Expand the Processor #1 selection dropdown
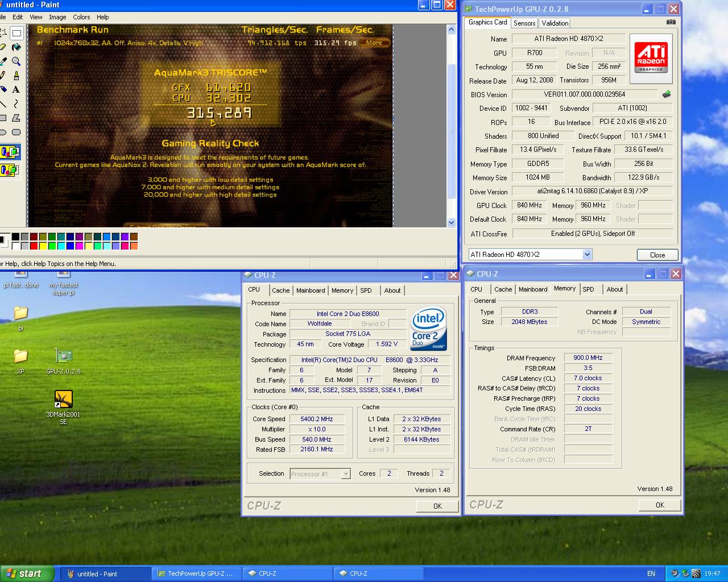Viewport: 728px width, 582px height. click(x=346, y=473)
